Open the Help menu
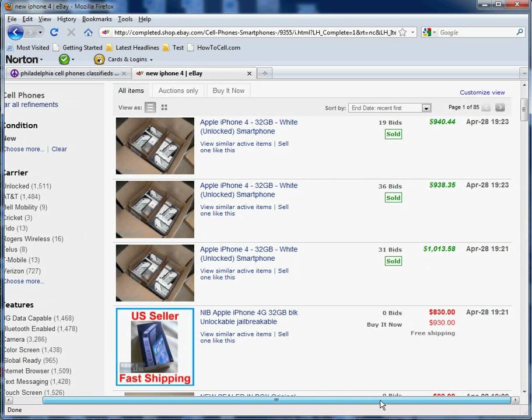Image resolution: width=532 pixels, height=420 pixels. click(145, 19)
